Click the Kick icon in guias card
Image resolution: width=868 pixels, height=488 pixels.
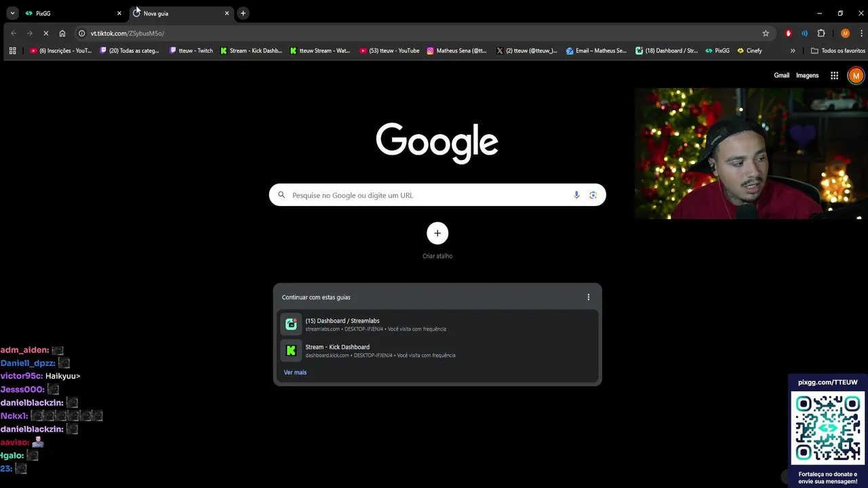coord(291,350)
